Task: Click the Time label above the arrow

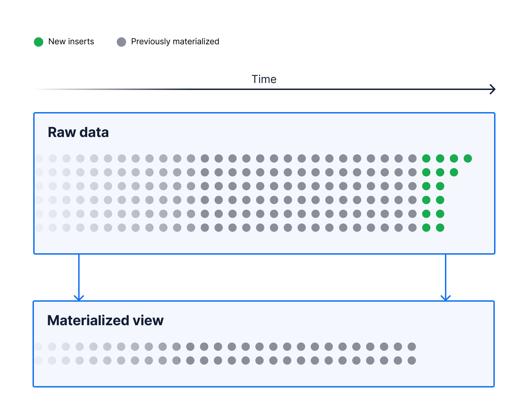Action: click(264, 79)
